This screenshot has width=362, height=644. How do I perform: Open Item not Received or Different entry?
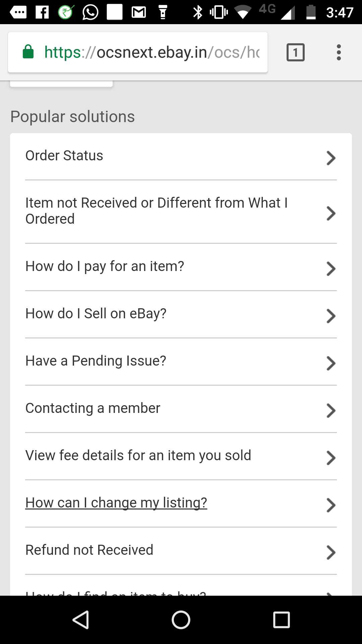pos(157,211)
